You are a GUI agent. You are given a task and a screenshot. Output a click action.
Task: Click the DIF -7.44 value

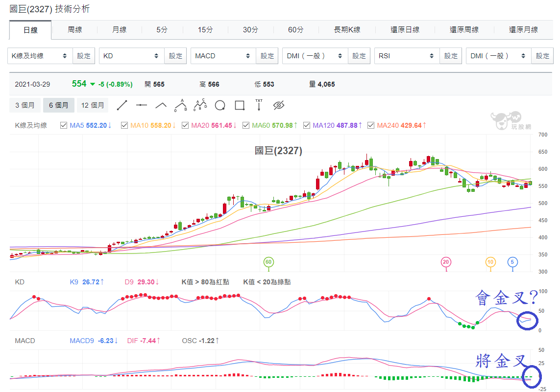(x=144, y=341)
